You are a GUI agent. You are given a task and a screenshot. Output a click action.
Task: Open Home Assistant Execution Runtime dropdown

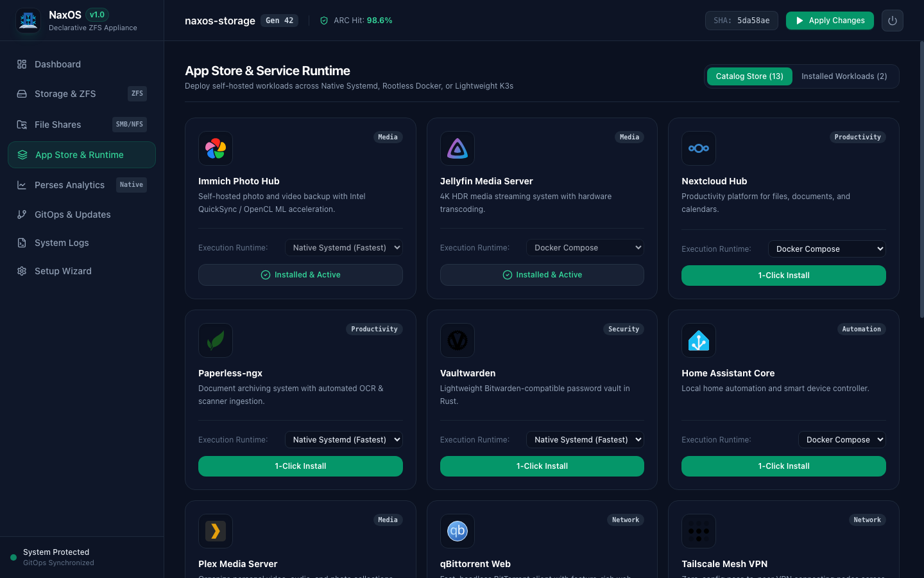pos(842,440)
